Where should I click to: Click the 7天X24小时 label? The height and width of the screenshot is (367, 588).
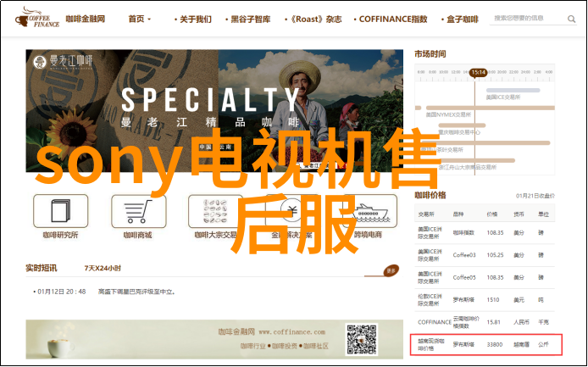[x=103, y=269]
